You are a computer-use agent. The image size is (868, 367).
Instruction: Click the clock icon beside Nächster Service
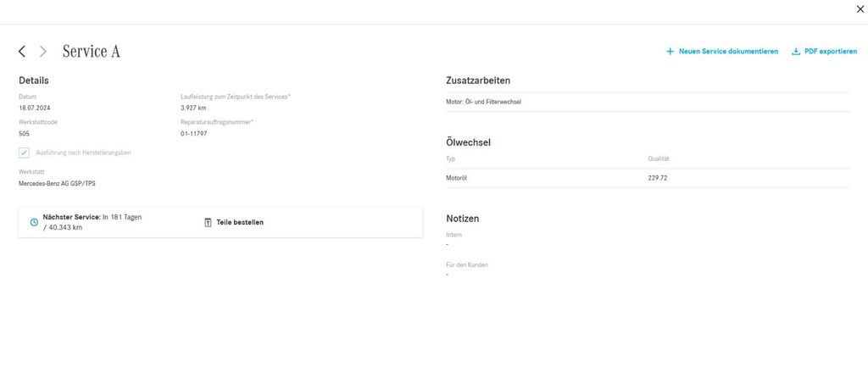click(34, 222)
